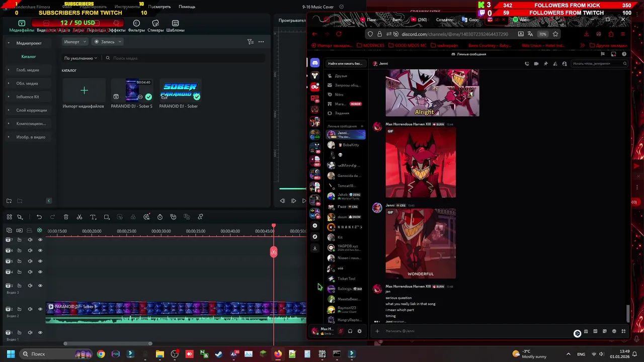
Task: Open pinned messages in Discord header
Action: pos(546,64)
